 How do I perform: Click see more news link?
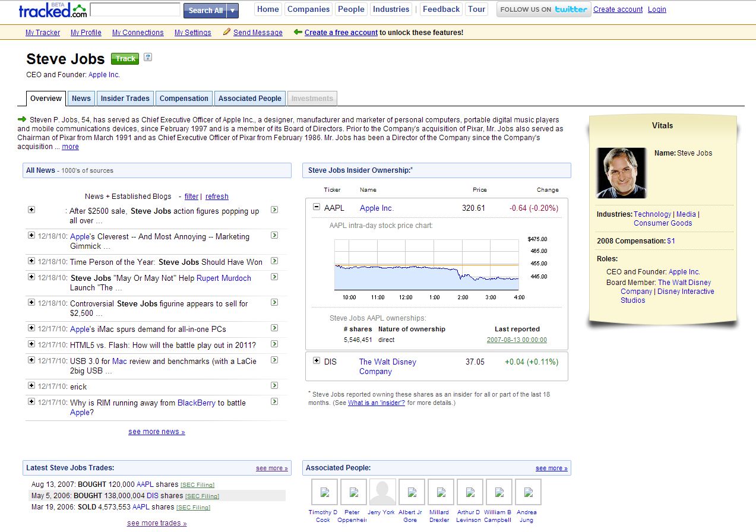(x=157, y=432)
